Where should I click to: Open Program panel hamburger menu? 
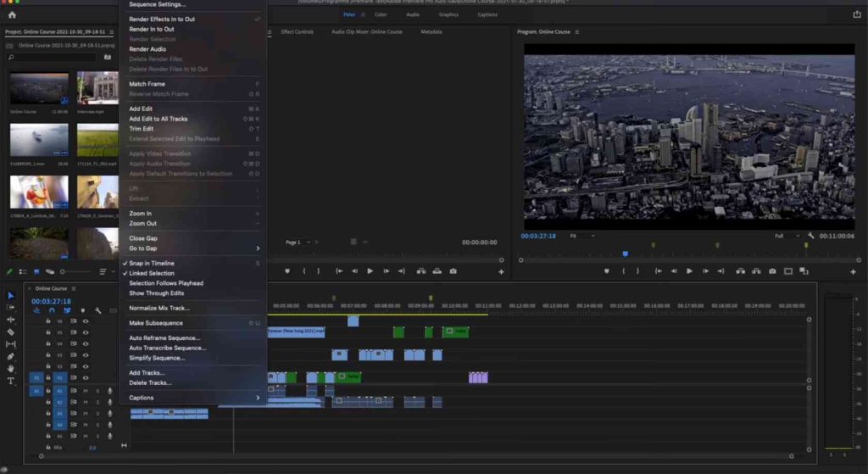(x=576, y=32)
